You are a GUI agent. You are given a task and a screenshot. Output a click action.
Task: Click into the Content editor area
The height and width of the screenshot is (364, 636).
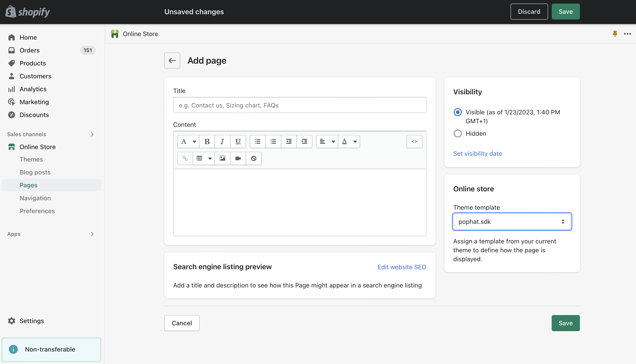[x=300, y=202]
